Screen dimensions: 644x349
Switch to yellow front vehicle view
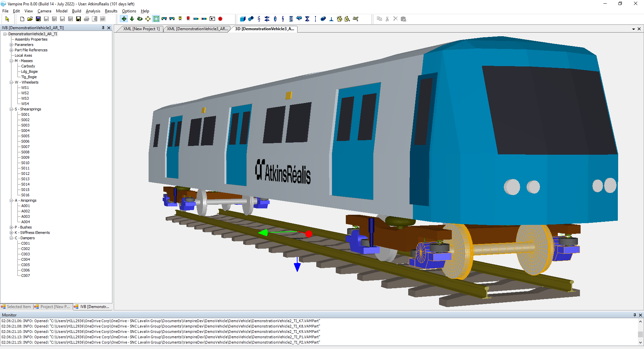(180, 19)
